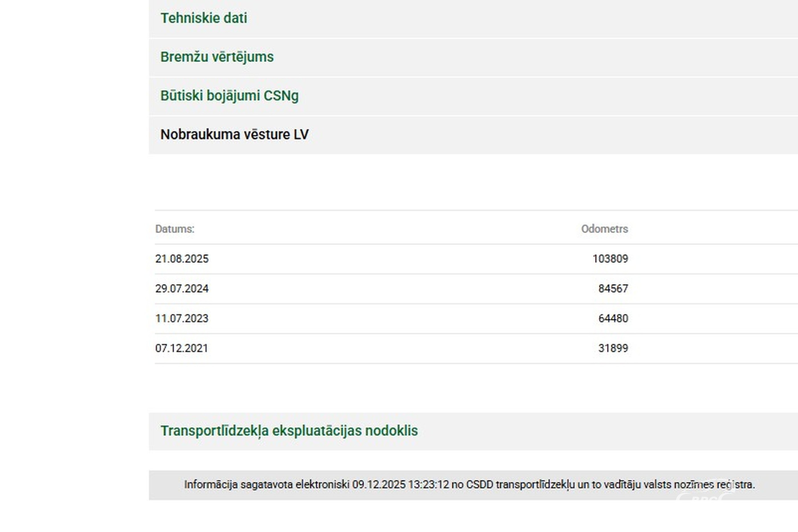Image resolution: width=798 pixels, height=532 pixels.
Task: Expand the Tehniskie dati section
Action: tap(203, 18)
